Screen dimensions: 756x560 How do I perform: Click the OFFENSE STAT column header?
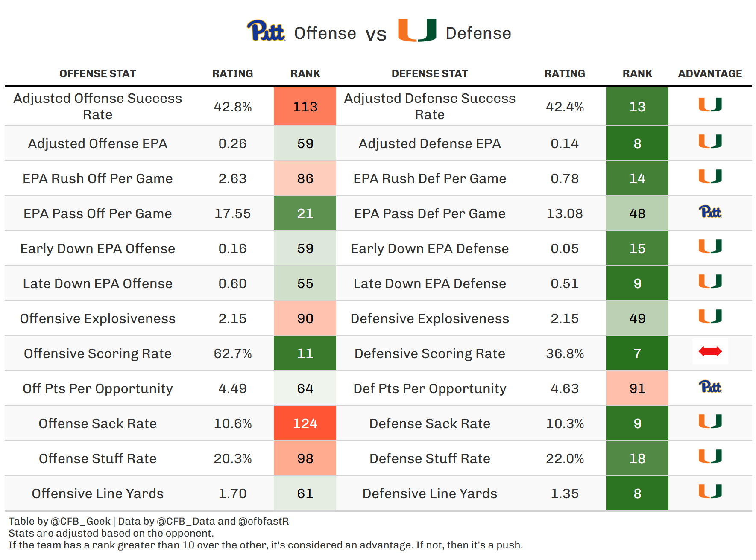(x=97, y=74)
